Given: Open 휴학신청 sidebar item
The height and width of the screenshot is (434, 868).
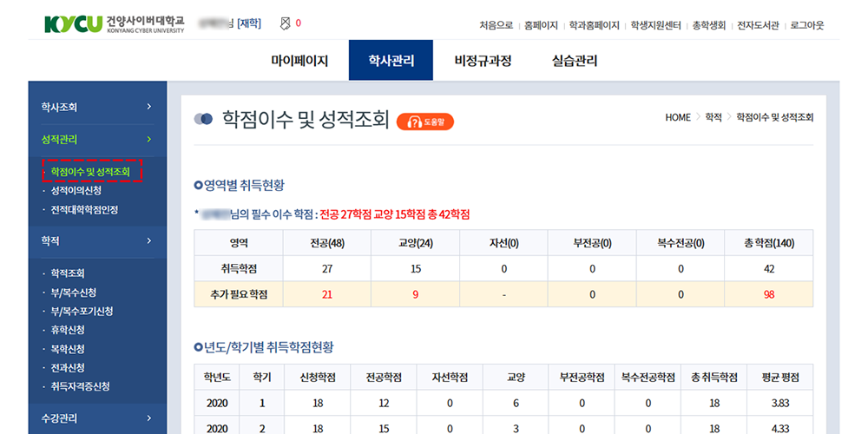Looking at the screenshot, I should pyautogui.click(x=68, y=330).
